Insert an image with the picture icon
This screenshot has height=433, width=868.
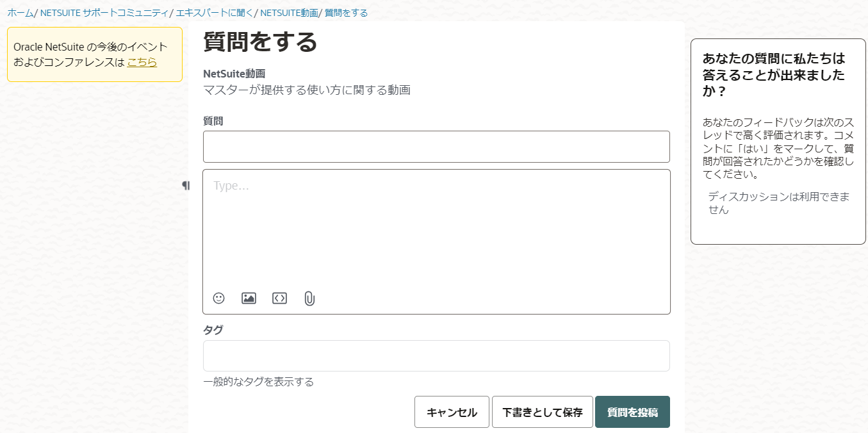[249, 298]
